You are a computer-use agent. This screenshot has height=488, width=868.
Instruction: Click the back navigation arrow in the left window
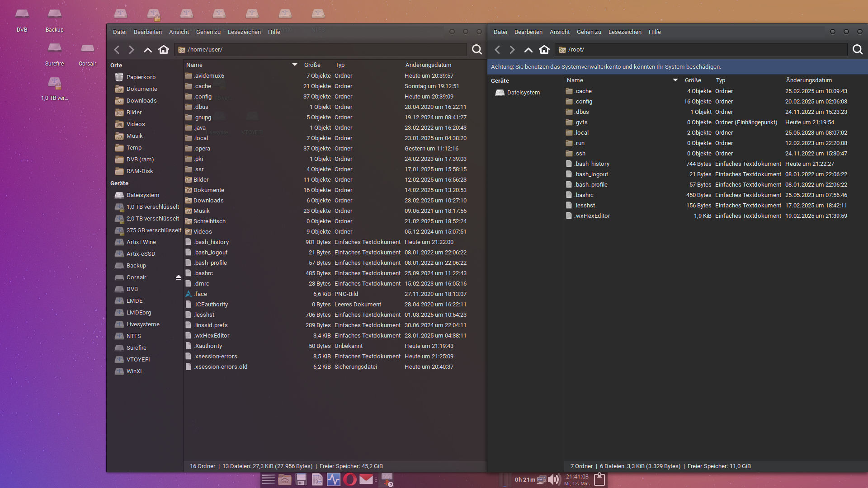coord(117,50)
